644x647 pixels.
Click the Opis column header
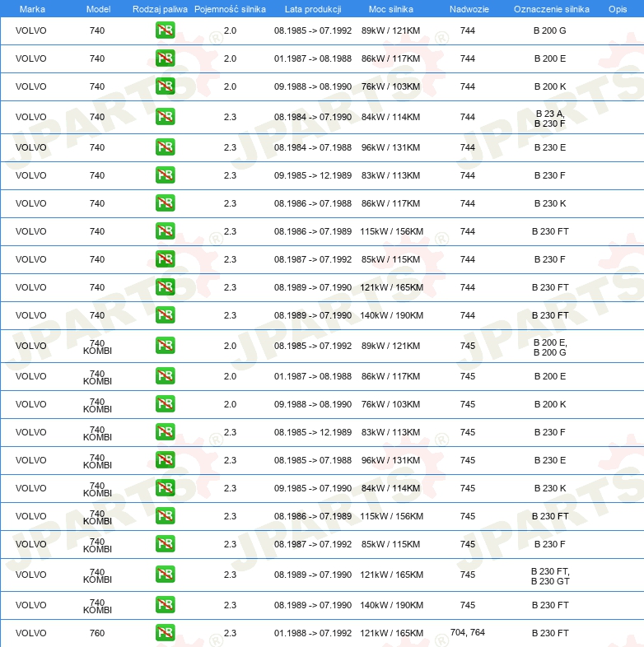(x=618, y=9)
